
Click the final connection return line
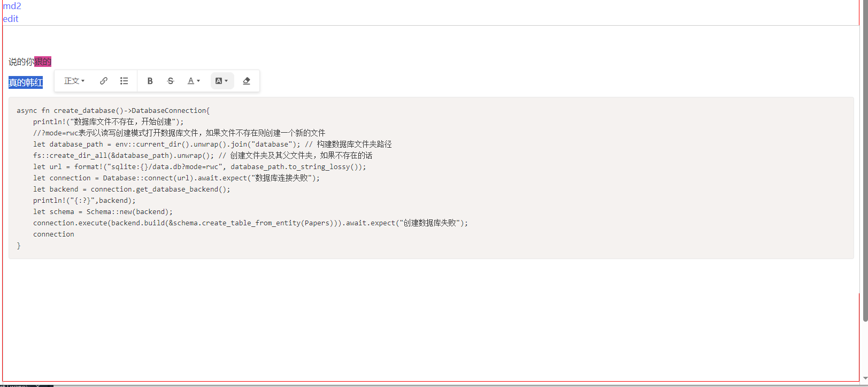click(x=53, y=234)
